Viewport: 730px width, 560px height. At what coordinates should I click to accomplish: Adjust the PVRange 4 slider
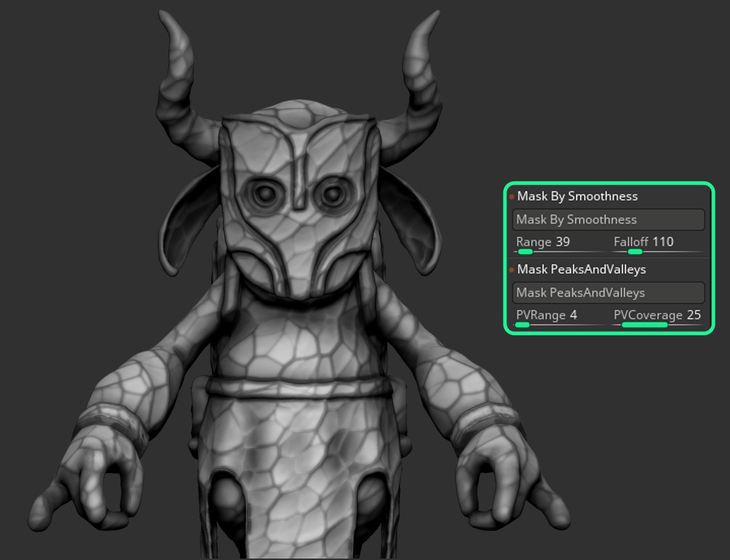559,318
